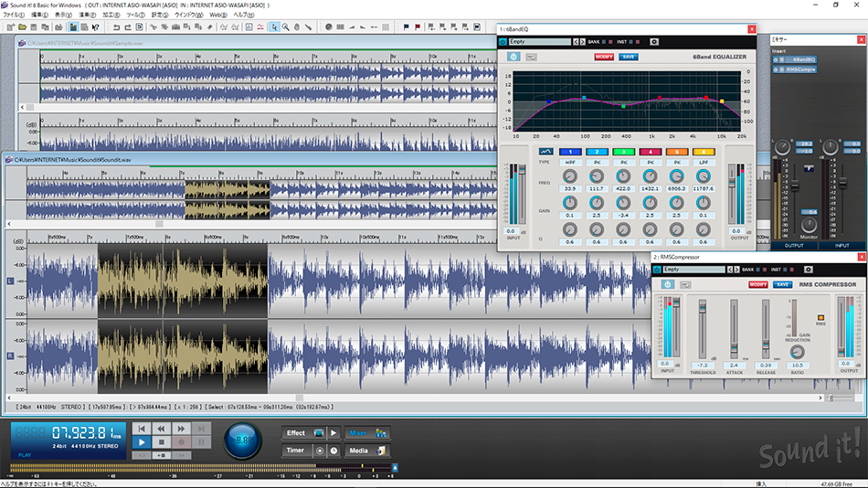This screenshot has height=488, width=868.
Task: Click the round record icon in toolbar
Action: [329, 27]
